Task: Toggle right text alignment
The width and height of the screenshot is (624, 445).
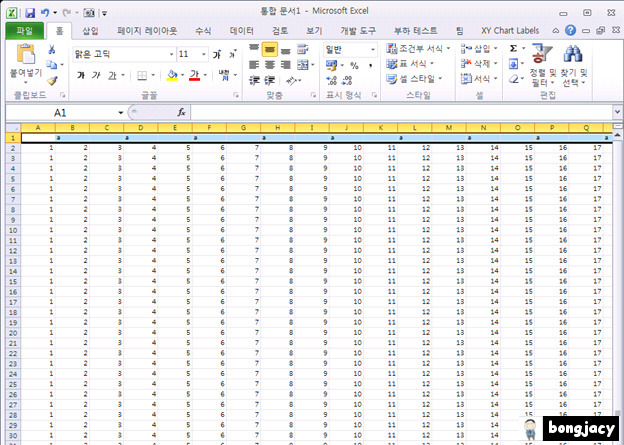Action: (286, 64)
